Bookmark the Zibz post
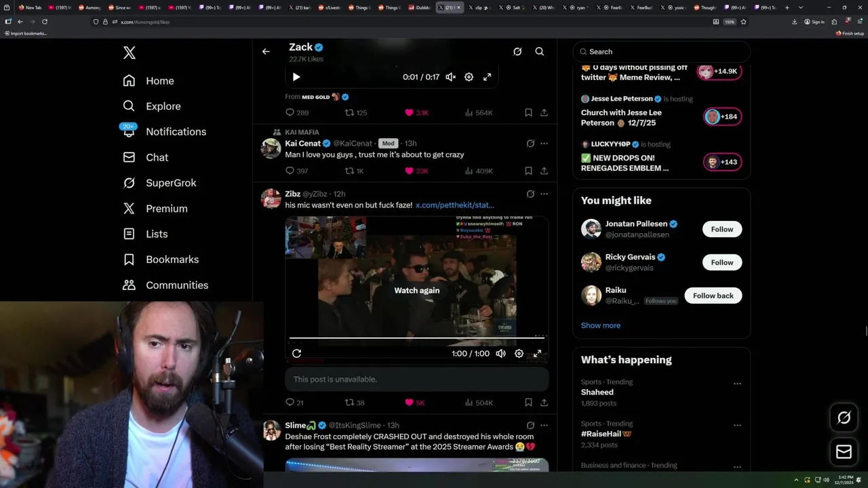Screen dimensions: 868x488 click(528, 403)
